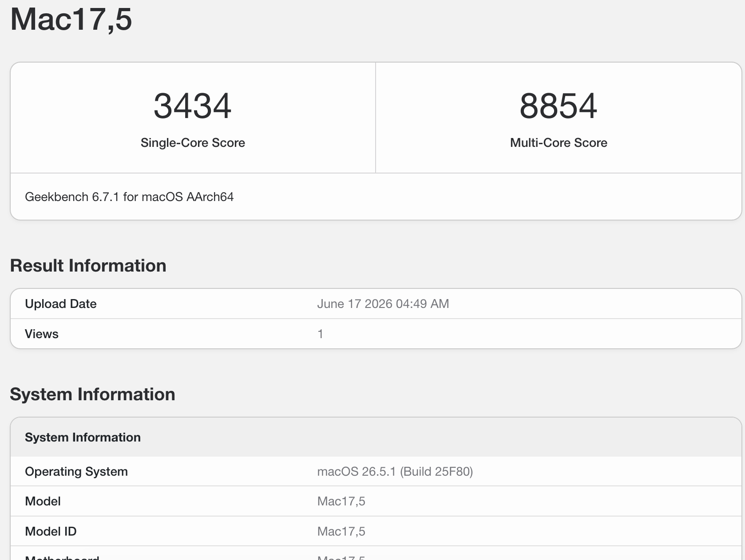Select the Mac17,5 value in Model ID row
The height and width of the screenshot is (560, 745).
(341, 532)
